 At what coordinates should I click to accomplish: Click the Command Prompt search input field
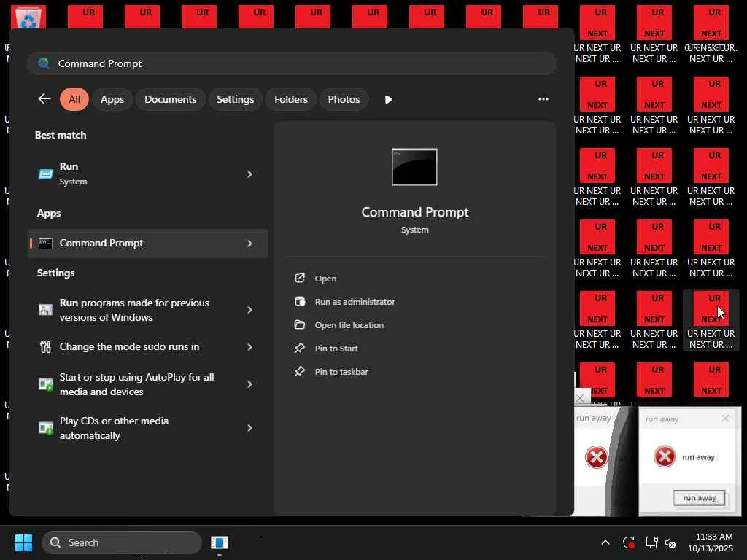point(292,63)
